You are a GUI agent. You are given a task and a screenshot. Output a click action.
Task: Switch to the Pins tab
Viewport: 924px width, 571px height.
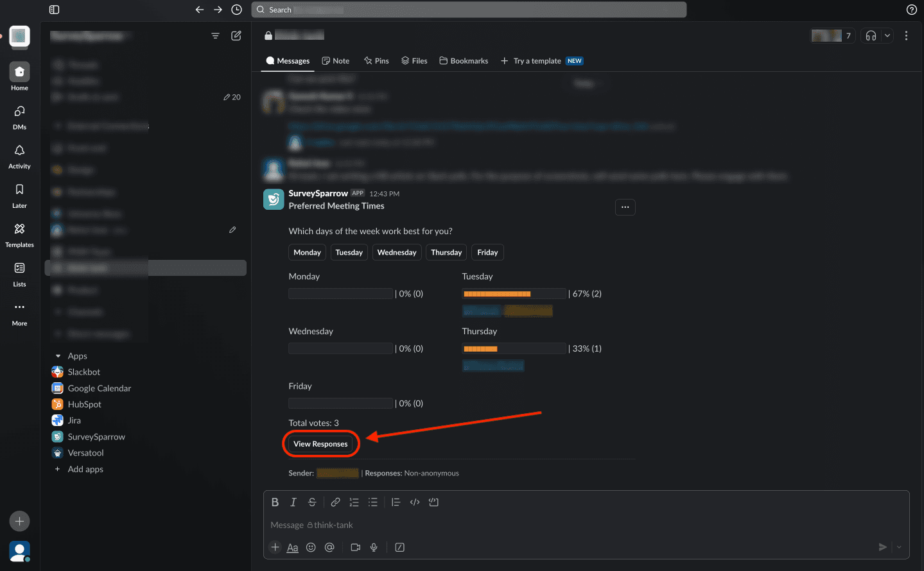376,61
